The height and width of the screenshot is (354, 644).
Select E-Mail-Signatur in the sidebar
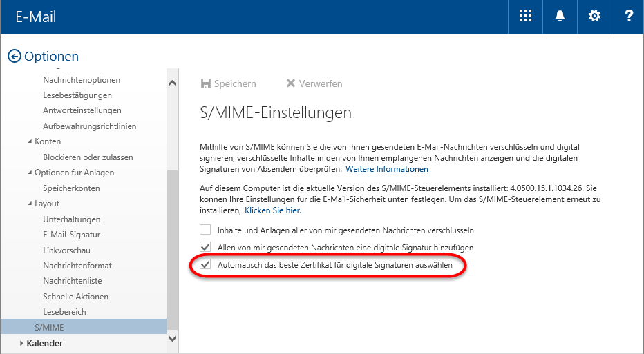tap(71, 235)
